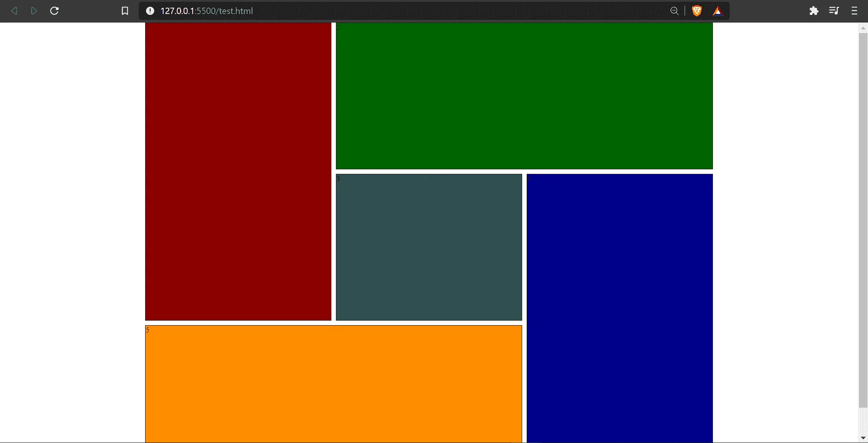
Task: Click the dark blue grid box 4
Action: [x=620, y=308]
